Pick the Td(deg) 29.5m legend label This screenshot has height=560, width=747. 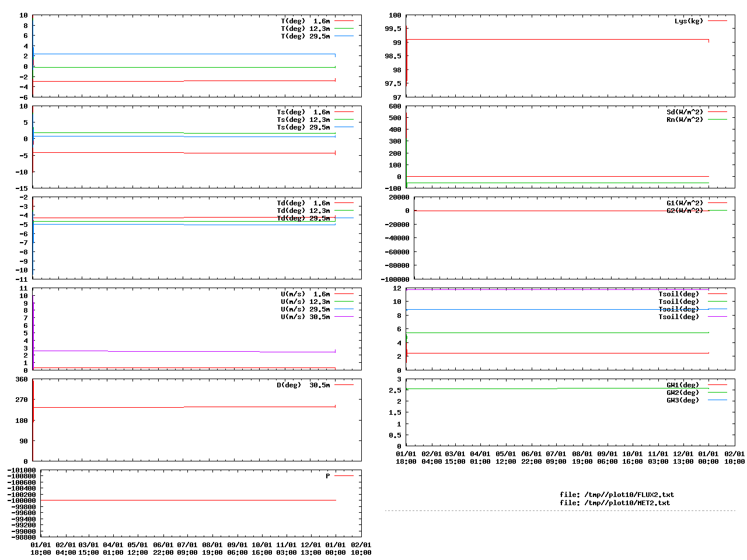click(x=303, y=218)
